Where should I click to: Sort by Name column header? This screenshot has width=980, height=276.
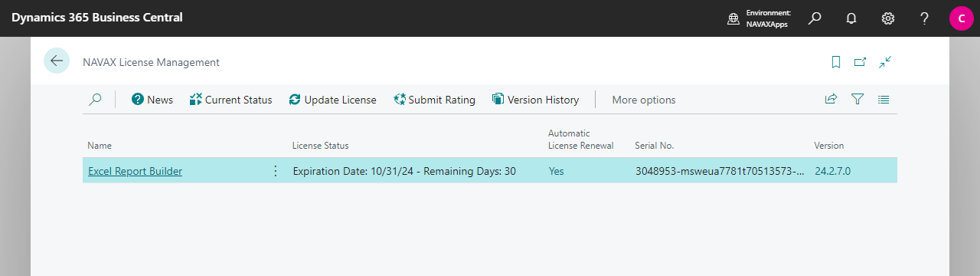pos(100,145)
